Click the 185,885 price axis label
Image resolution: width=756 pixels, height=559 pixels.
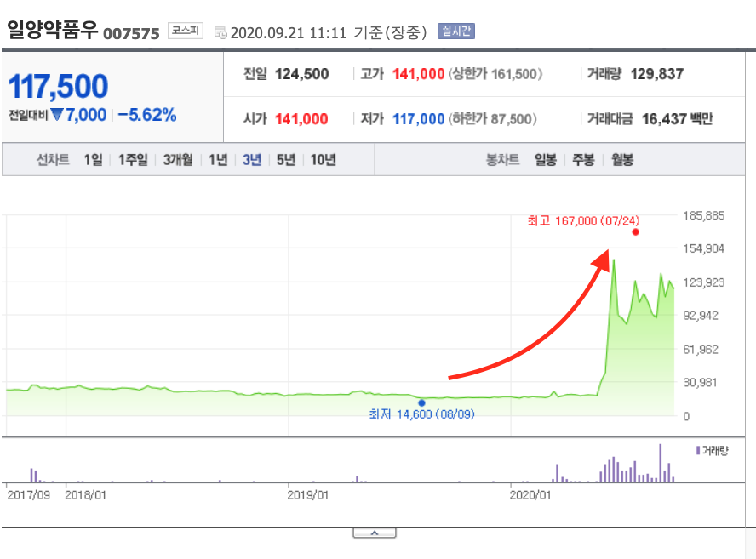703,216
